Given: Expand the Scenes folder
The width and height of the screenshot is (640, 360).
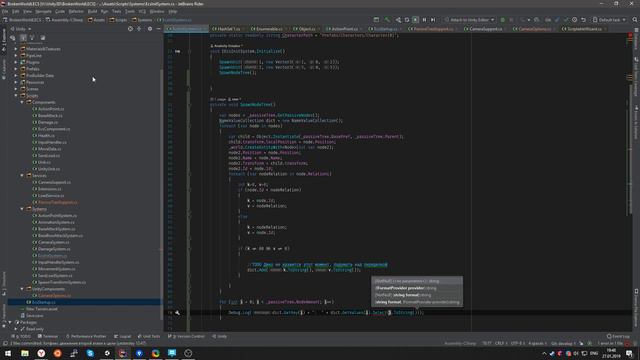Looking at the screenshot, I should (16, 89).
